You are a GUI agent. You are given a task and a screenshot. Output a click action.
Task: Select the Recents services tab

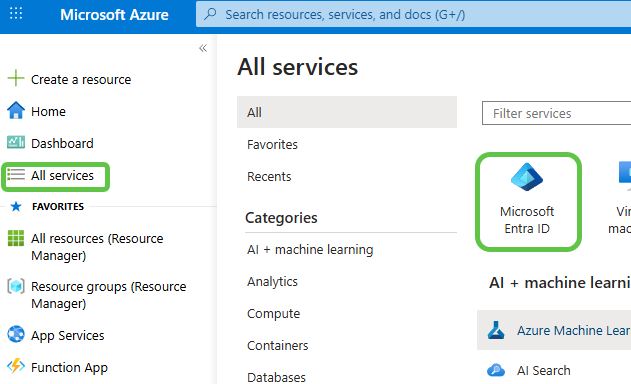point(269,176)
